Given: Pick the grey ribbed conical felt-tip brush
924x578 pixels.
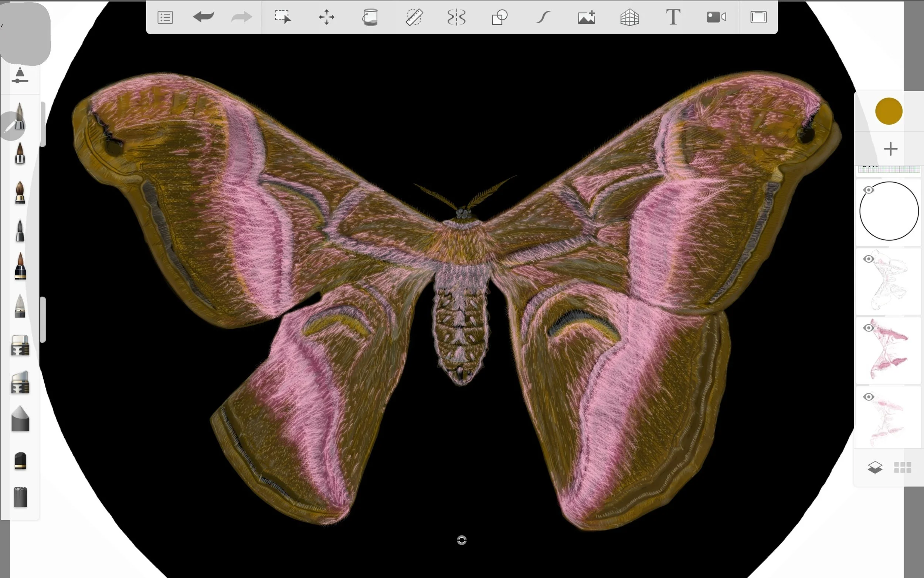Looking at the screenshot, I should point(20,306).
